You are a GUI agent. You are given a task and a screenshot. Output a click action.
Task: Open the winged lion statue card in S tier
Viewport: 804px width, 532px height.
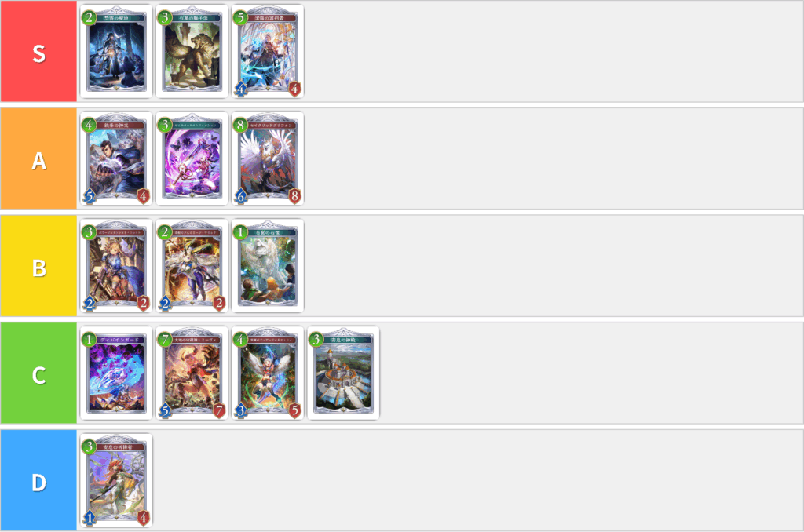tap(192, 51)
